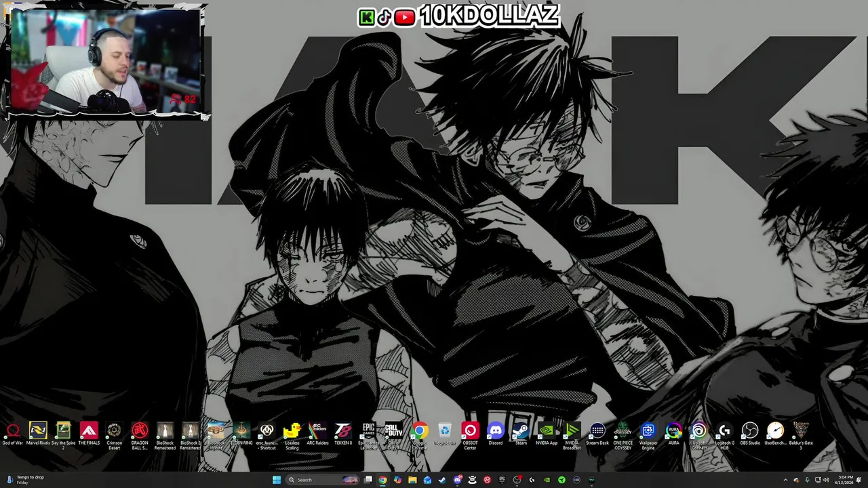Open the ELDEN RING desktop shortcut

[241, 434]
